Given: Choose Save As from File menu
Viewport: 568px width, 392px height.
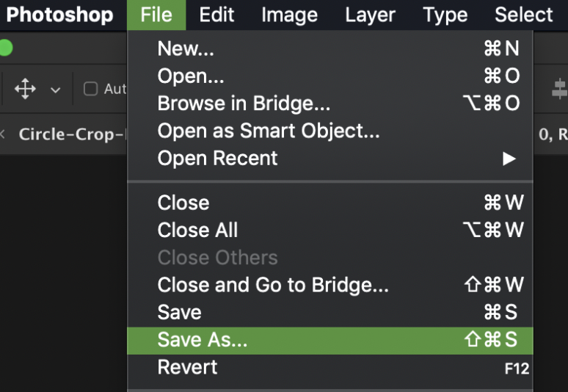Looking at the screenshot, I should [203, 340].
